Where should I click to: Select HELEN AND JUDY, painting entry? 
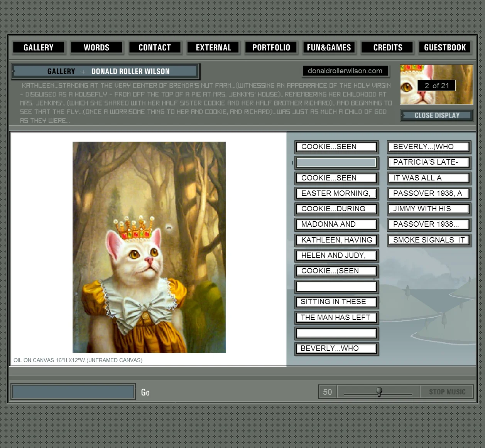click(x=336, y=255)
